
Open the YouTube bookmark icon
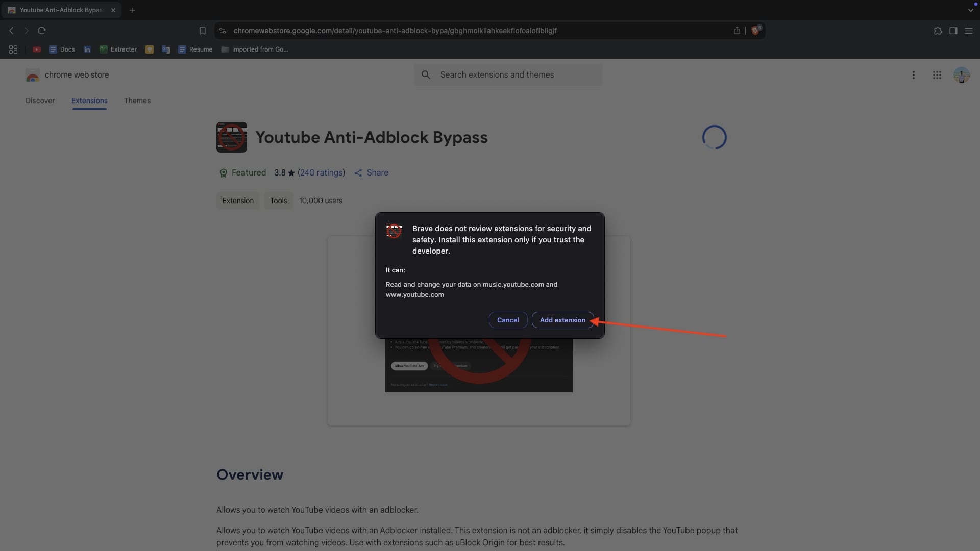(x=36, y=49)
